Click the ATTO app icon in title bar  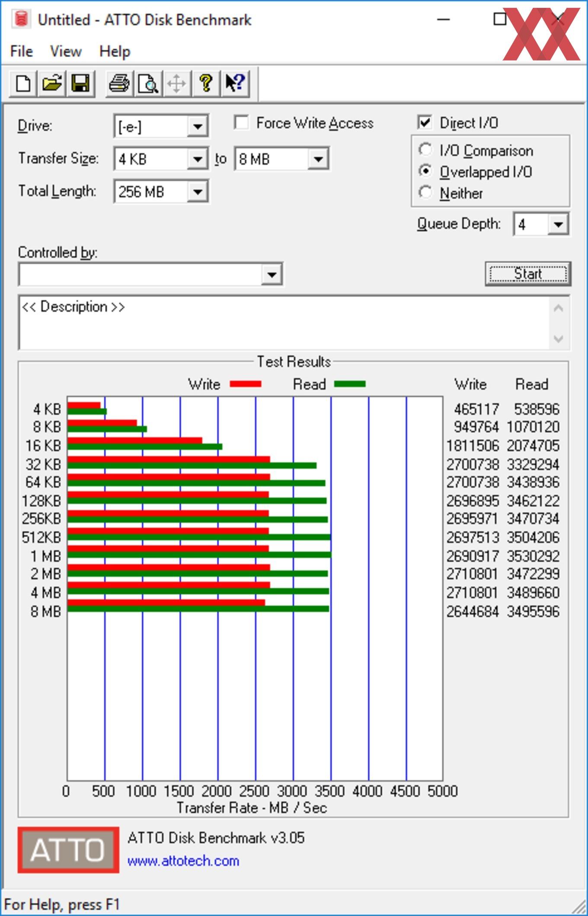click(21, 19)
